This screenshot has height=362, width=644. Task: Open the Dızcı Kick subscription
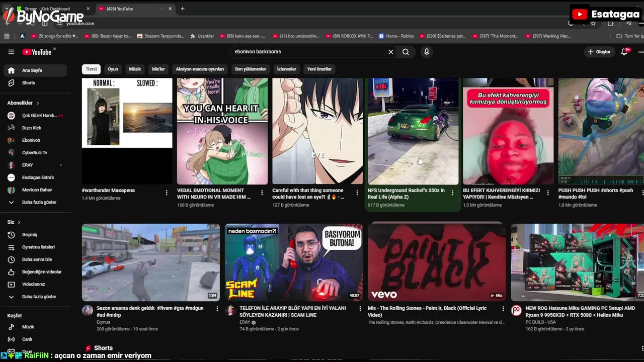35,128
